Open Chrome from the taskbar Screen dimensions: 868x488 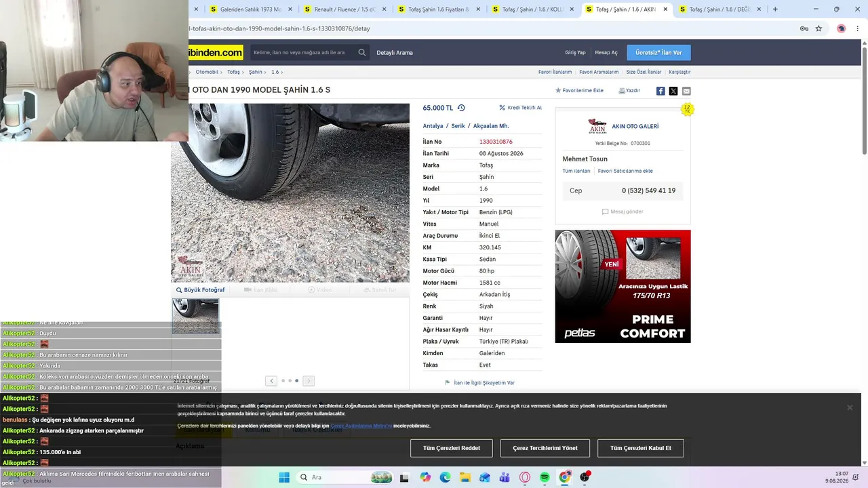click(565, 477)
